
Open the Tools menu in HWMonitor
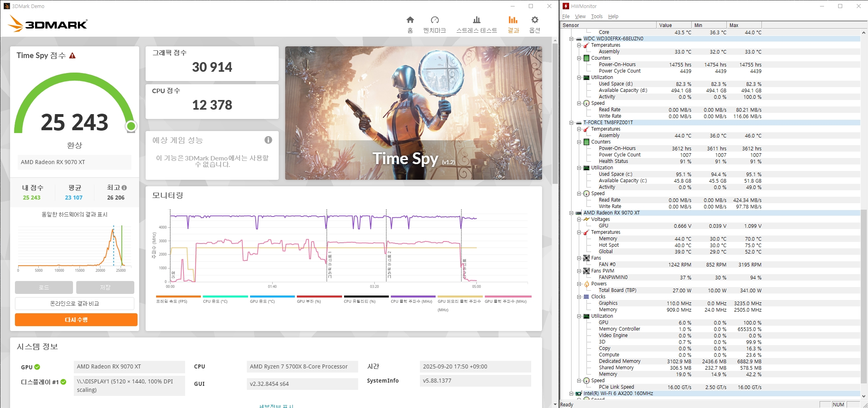coord(597,17)
